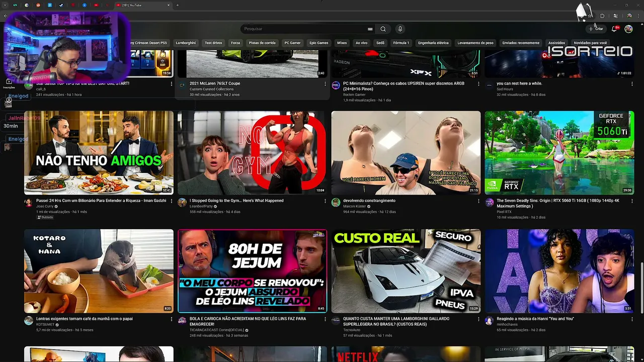Screen dimensions: 644x362
Task: Open browser profile icon in toolbar
Action: (x=629, y=16)
